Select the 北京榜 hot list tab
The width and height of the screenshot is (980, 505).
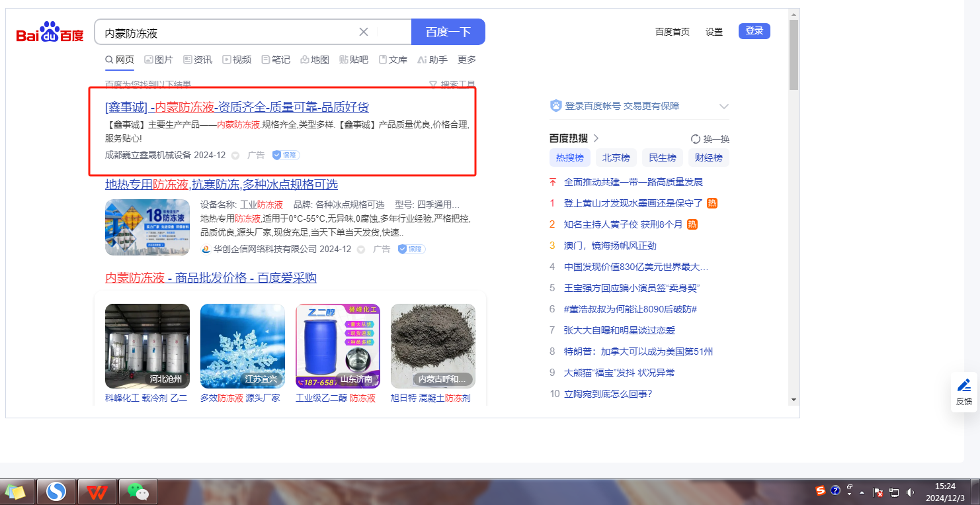[616, 158]
